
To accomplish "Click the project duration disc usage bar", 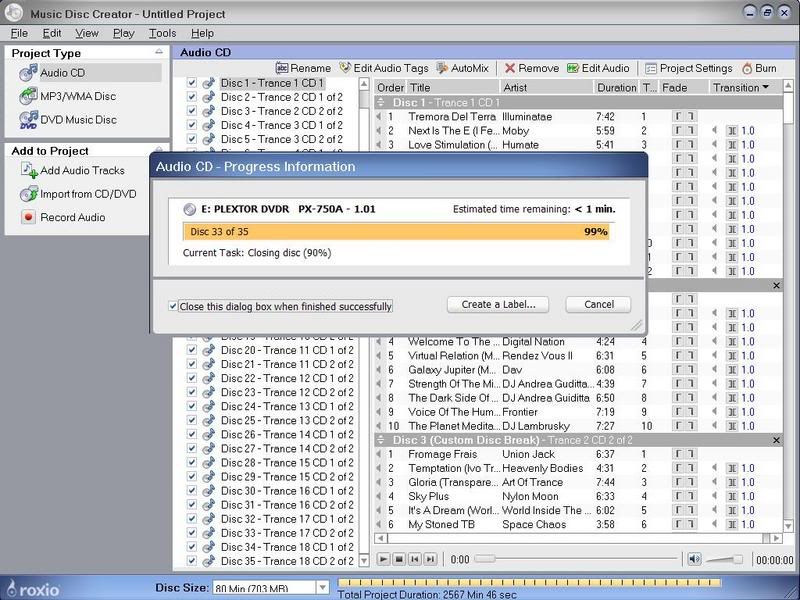I will [x=529, y=583].
